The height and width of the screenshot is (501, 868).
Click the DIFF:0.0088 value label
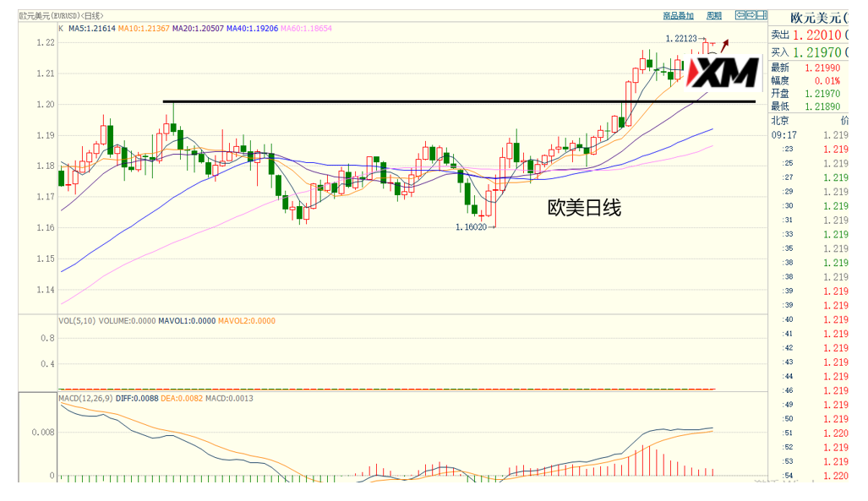(x=137, y=399)
